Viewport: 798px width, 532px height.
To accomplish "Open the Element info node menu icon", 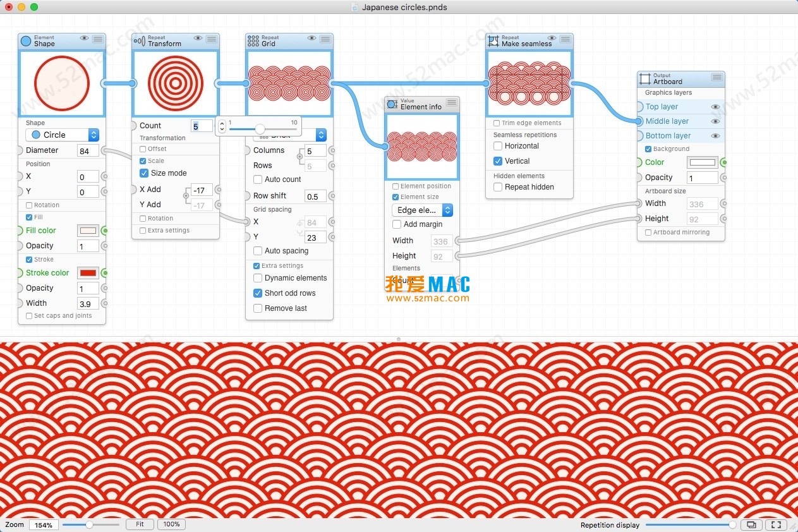I will (x=452, y=102).
